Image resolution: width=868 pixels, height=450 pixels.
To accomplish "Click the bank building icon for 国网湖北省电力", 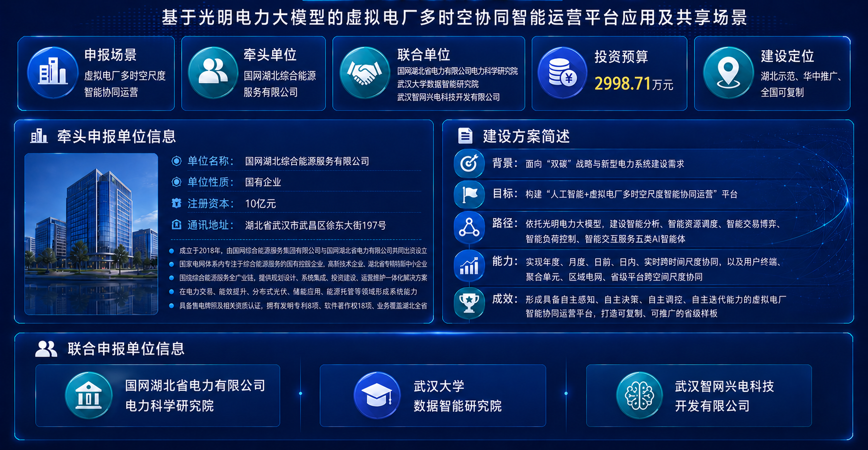I will point(89,395).
